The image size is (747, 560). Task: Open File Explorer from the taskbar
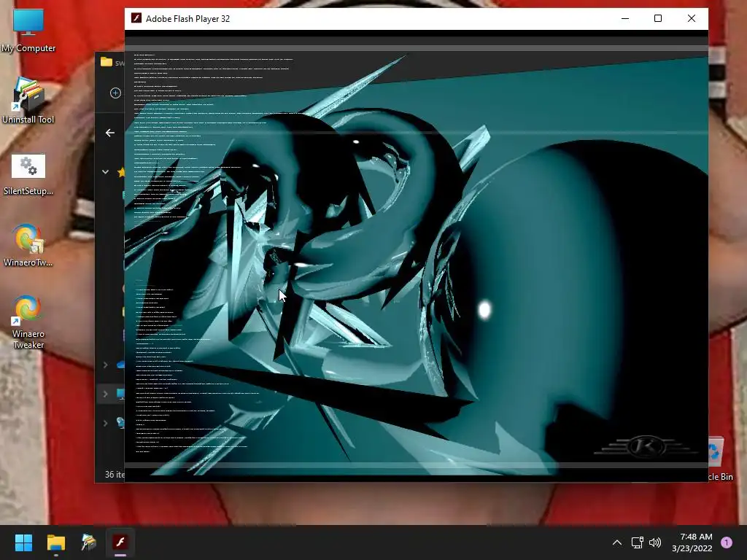[x=55, y=542]
